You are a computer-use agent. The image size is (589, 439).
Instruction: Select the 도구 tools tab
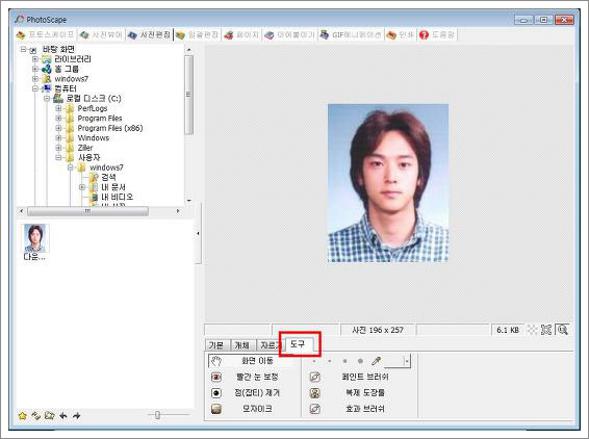[299, 344]
